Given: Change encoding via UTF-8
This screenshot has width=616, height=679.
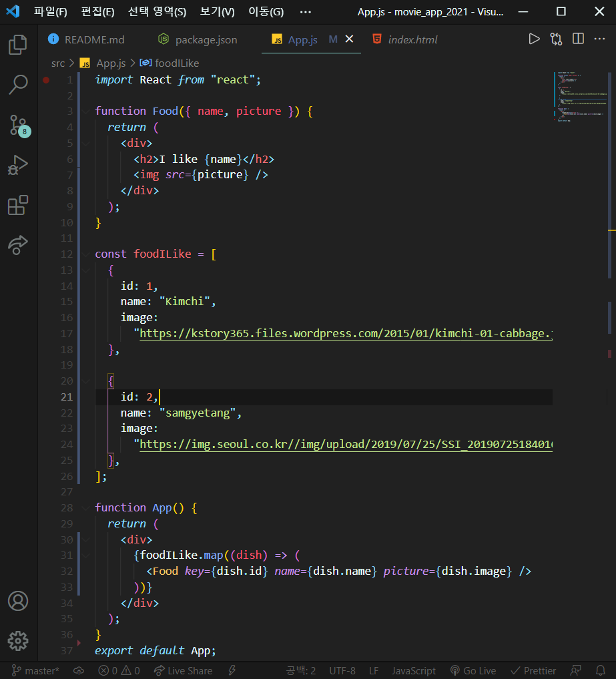Looking at the screenshot, I should [342, 671].
